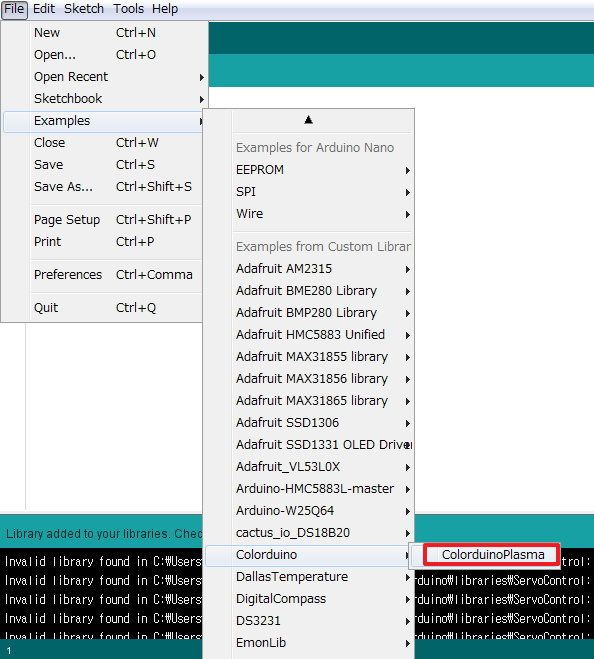The image size is (594, 659).
Task: Open the Edit menu
Action: (44, 9)
